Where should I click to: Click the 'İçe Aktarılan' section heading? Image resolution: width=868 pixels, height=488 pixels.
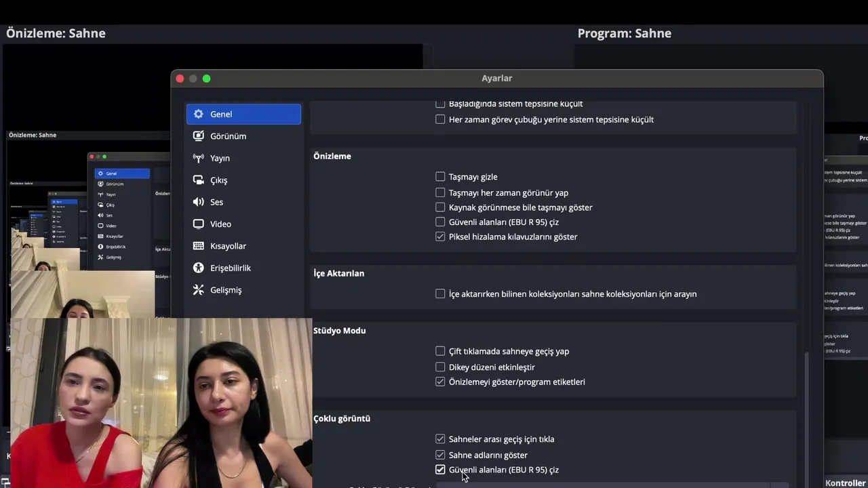click(338, 273)
